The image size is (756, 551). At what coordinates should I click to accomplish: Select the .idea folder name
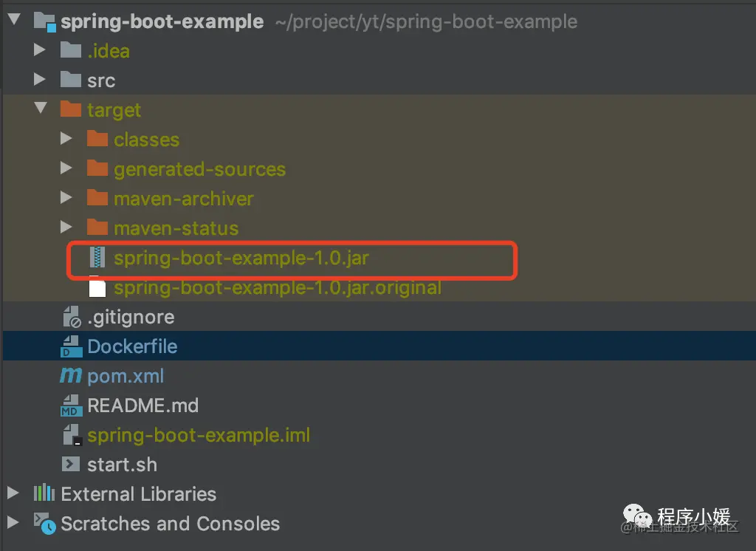pos(109,51)
